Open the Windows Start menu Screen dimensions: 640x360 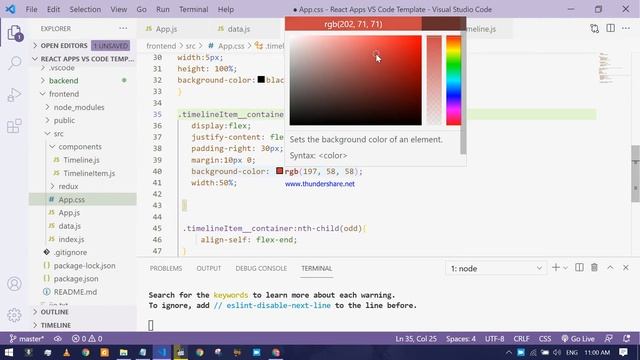(x=9, y=352)
